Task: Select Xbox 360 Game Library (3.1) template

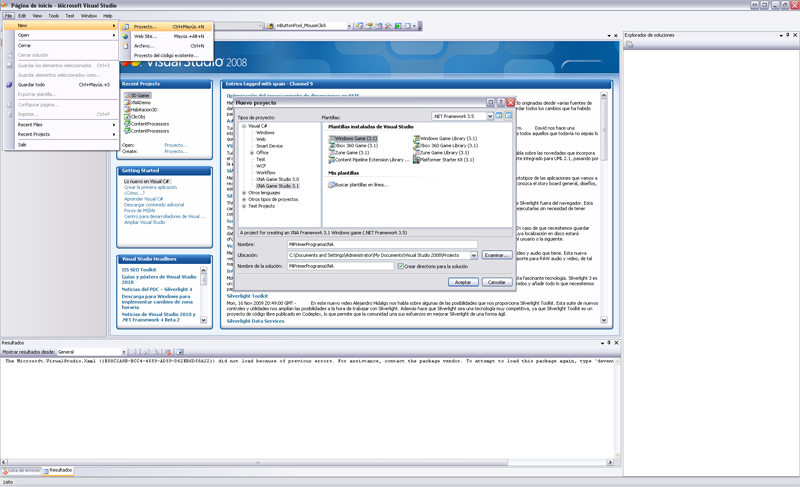Action: coord(445,145)
